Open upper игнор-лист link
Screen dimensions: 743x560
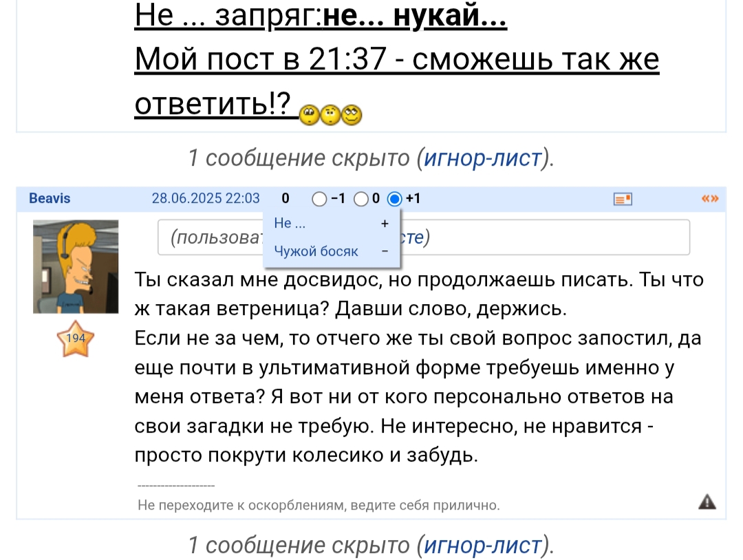tap(482, 158)
